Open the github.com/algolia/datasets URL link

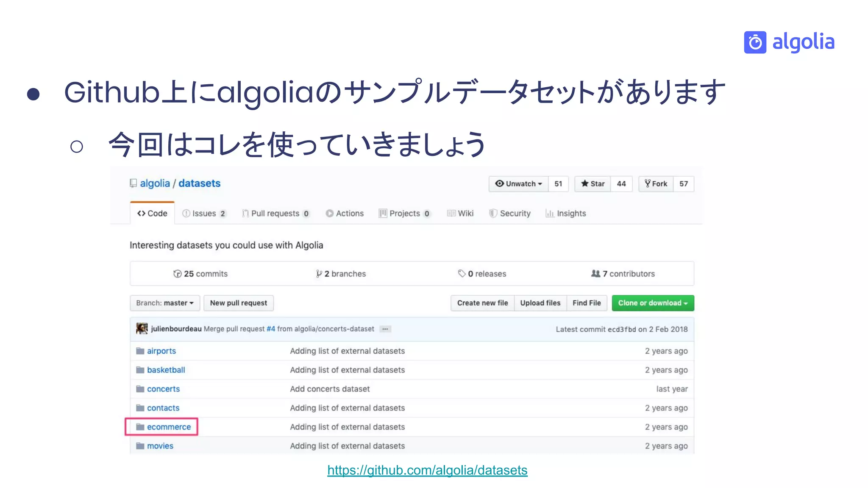click(427, 470)
